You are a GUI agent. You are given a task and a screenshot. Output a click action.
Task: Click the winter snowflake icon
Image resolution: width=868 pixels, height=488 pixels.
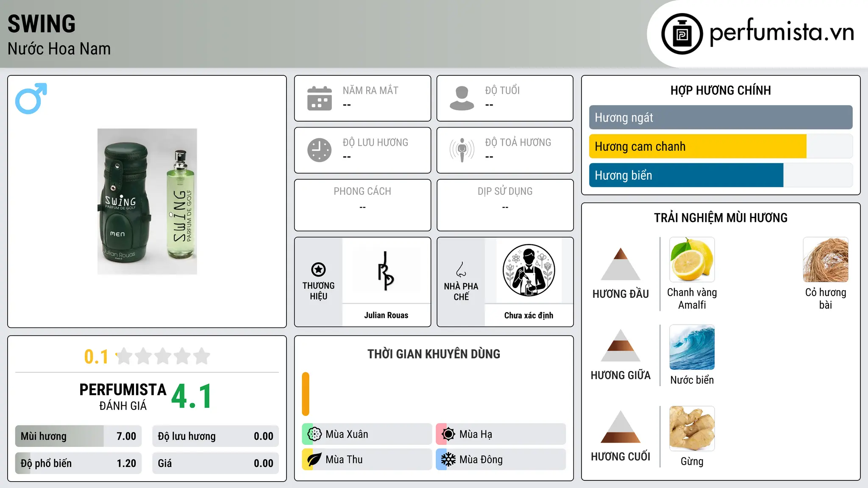[448, 460]
